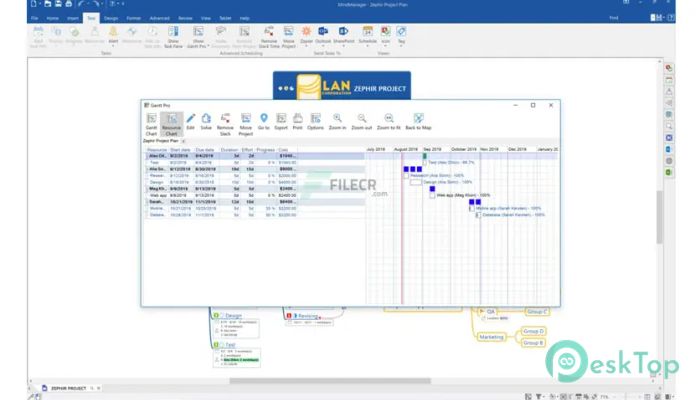
Task: Switch to the Format ribbon tab
Action: point(133,18)
